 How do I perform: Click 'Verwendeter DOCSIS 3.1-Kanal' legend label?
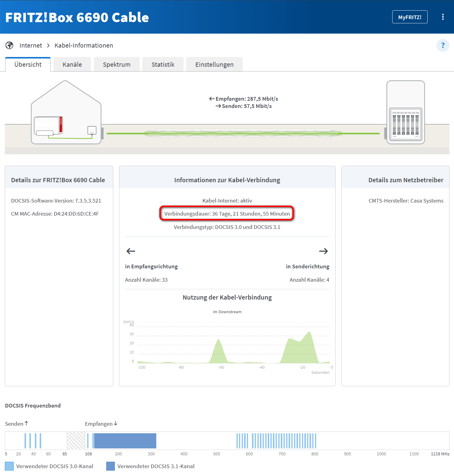click(156, 466)
